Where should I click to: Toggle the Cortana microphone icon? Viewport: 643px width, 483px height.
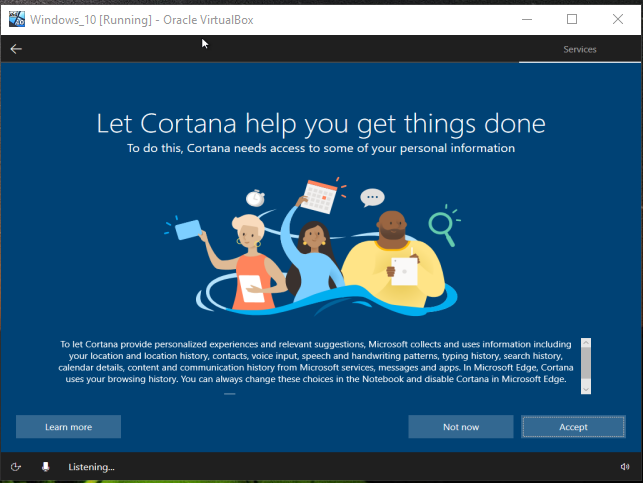pos(46,467)
